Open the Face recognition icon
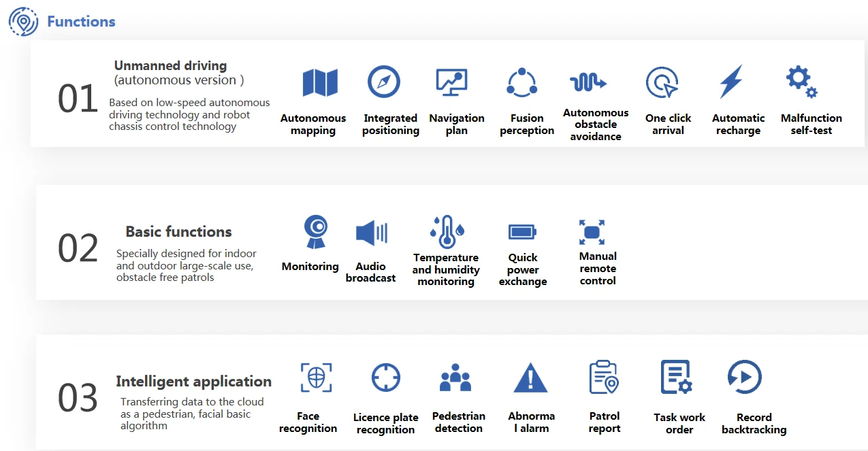The height and width of the screenshot is (451, 868). [x=316, y=377]
